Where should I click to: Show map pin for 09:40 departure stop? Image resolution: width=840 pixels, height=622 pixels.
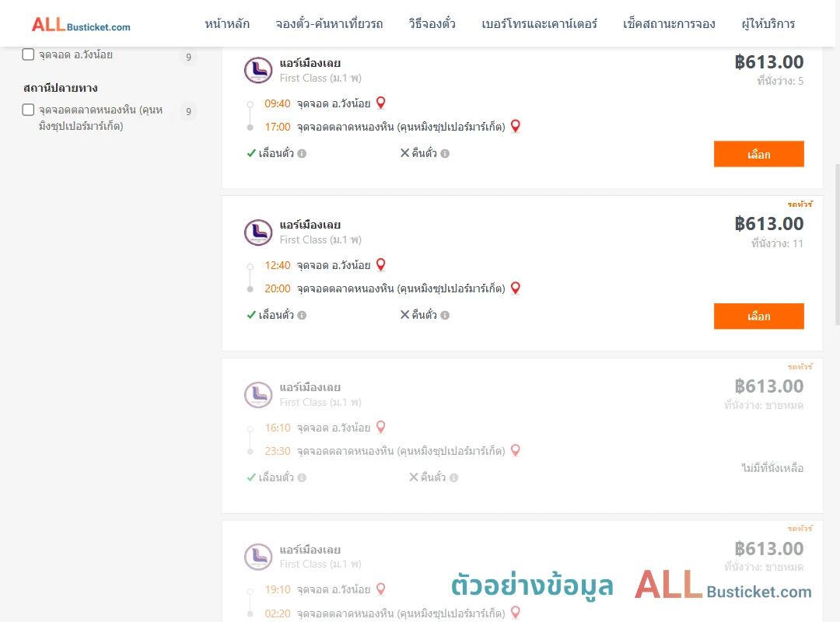pos(381,103)
